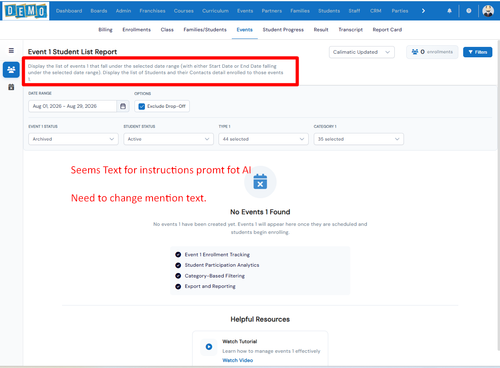Image resolution: width=500 pixels, height=368 pixels.
Task: Expand the Calimatic Updated dropdown
Action: pyautogui.click(x=362, y=52)
